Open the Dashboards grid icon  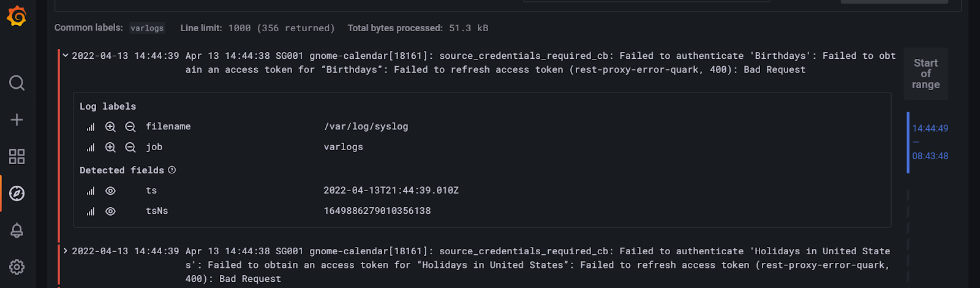coord(17,157)
